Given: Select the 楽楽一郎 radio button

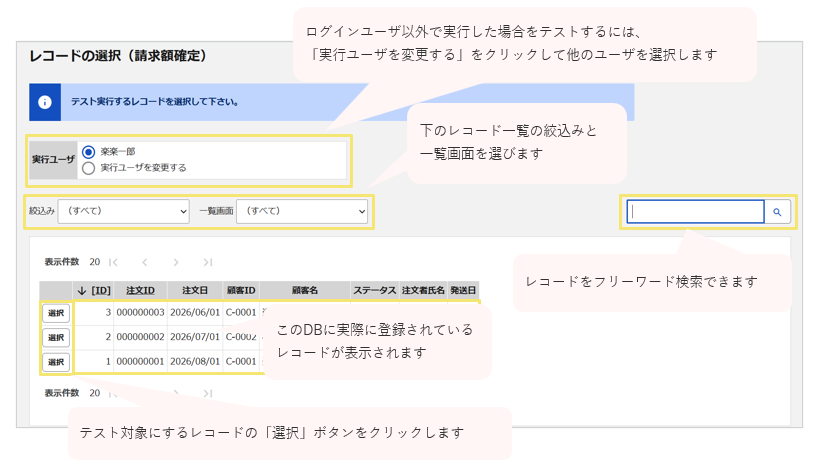Looking at the screenshot, I should (88, 152).
